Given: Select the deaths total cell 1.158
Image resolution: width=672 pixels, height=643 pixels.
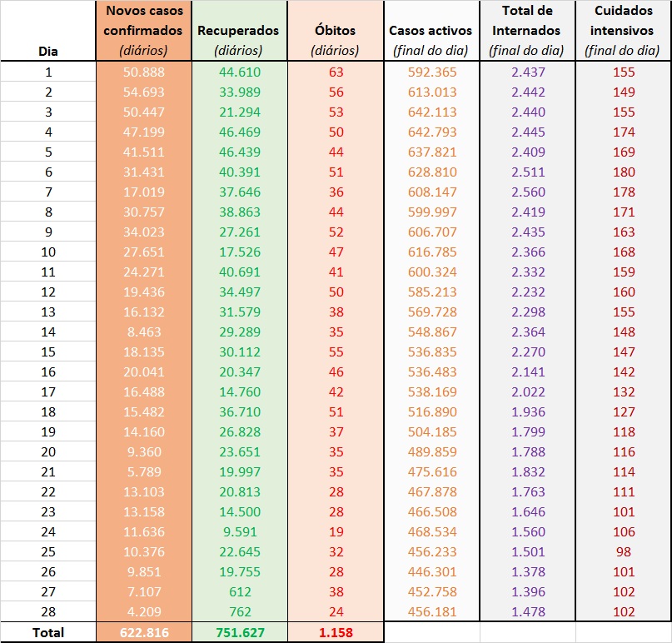Looking at the screenshot, I should [335, 632].
